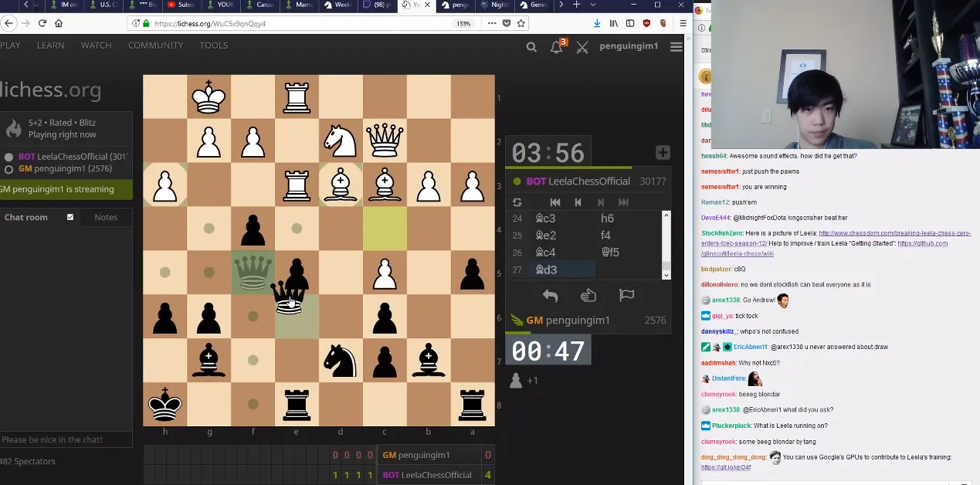Step back one move in the move list
The width and height of the screenshot is (980, 485).
(578, 202)
